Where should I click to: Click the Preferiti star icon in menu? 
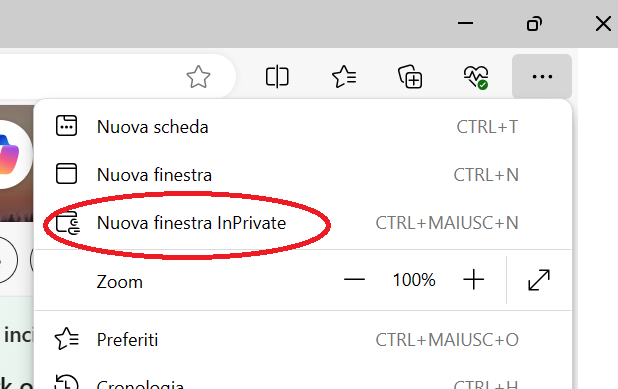click(x=67, y=339)
